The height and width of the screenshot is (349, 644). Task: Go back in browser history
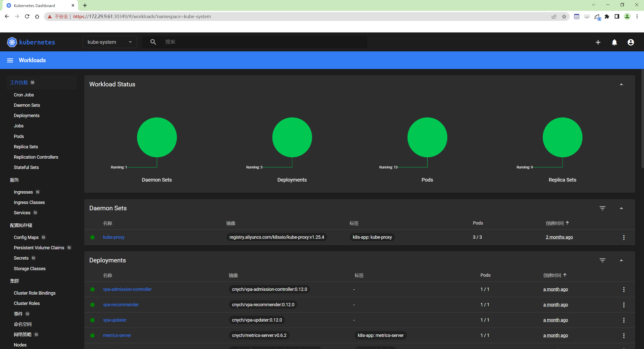pos(7,17)
